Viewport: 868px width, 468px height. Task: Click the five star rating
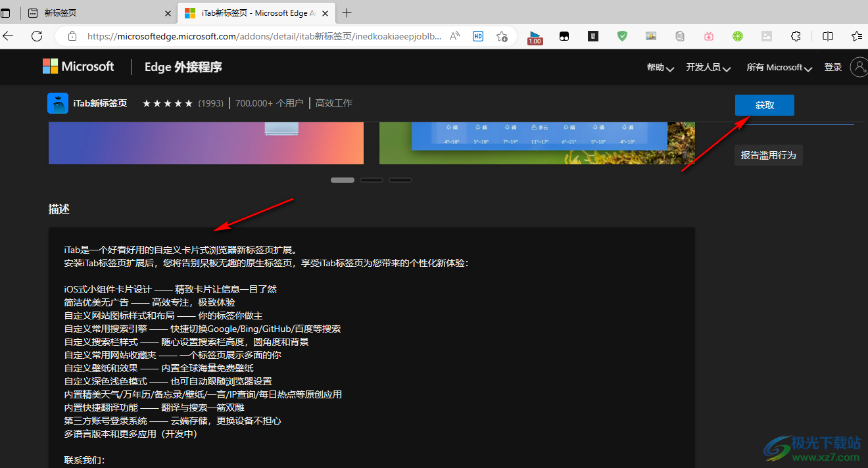click(x=168, y=103)
